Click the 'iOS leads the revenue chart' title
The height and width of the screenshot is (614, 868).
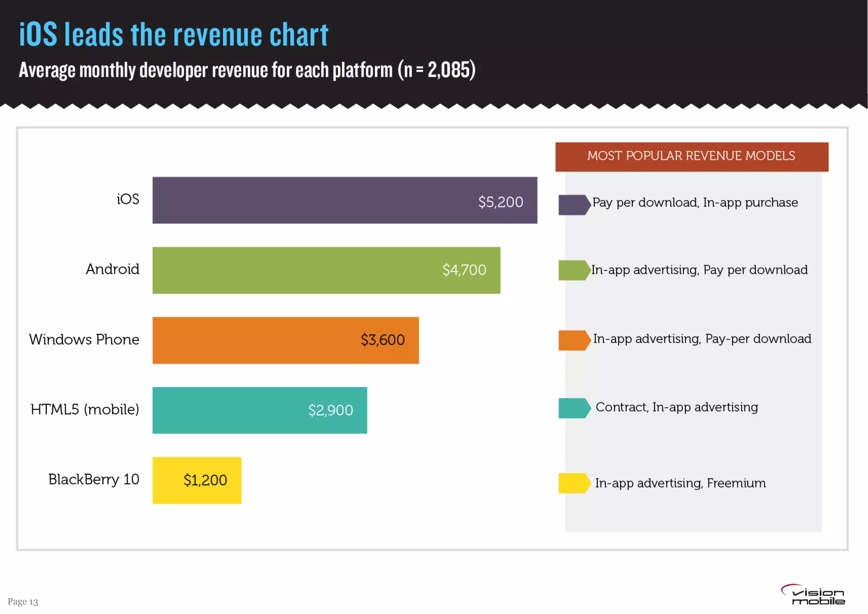(174, 35)
